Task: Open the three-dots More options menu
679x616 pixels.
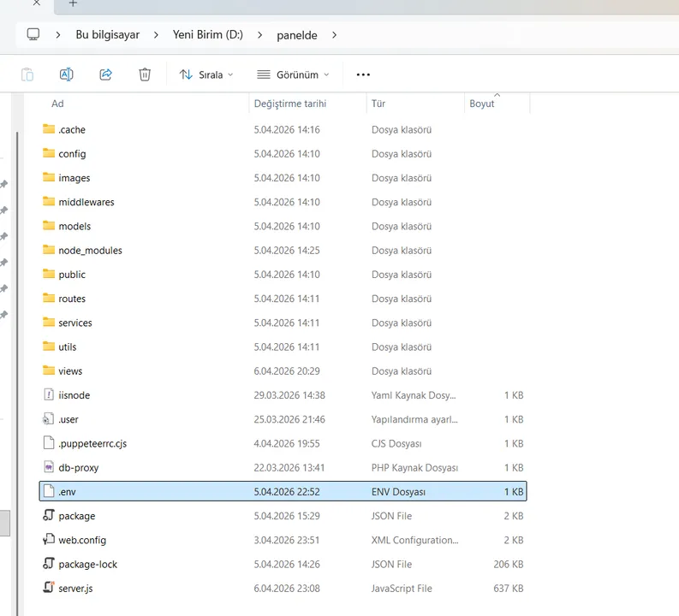Action: tap(363, 74)
